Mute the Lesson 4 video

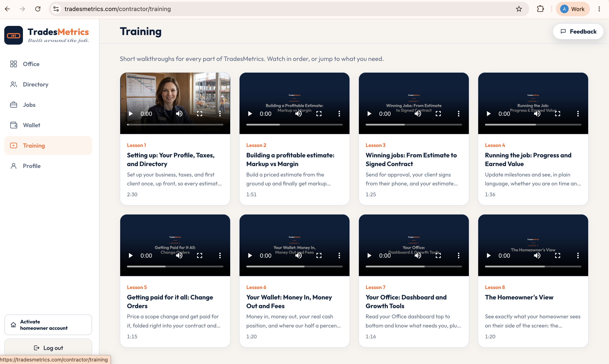point(537,114)
